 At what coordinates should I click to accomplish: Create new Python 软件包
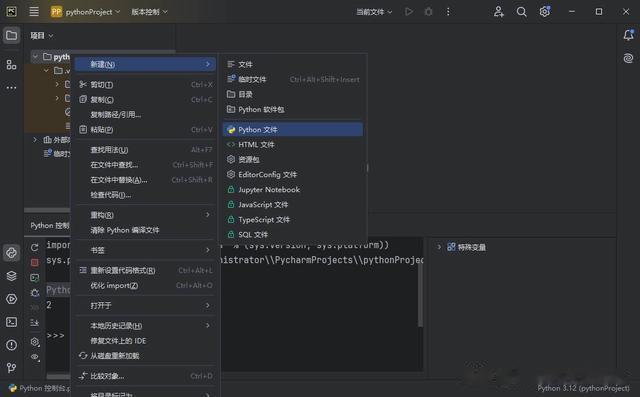[x=293, y=109]
